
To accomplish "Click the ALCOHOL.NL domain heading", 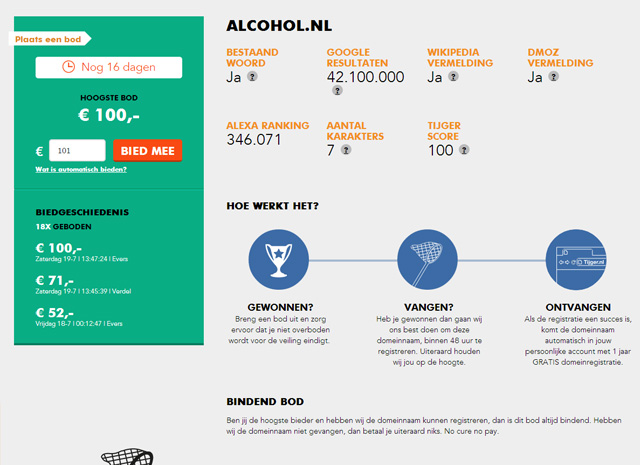I will point(279,24).
